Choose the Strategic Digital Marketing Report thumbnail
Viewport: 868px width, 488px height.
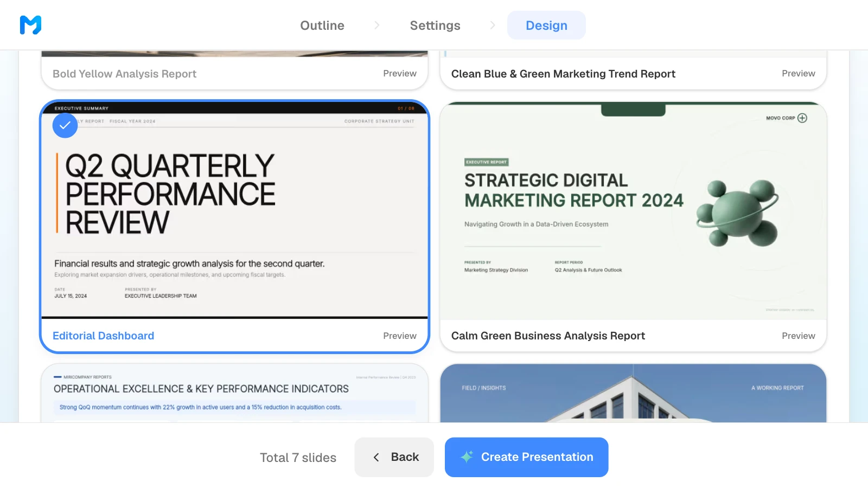(x=633, y=211)
